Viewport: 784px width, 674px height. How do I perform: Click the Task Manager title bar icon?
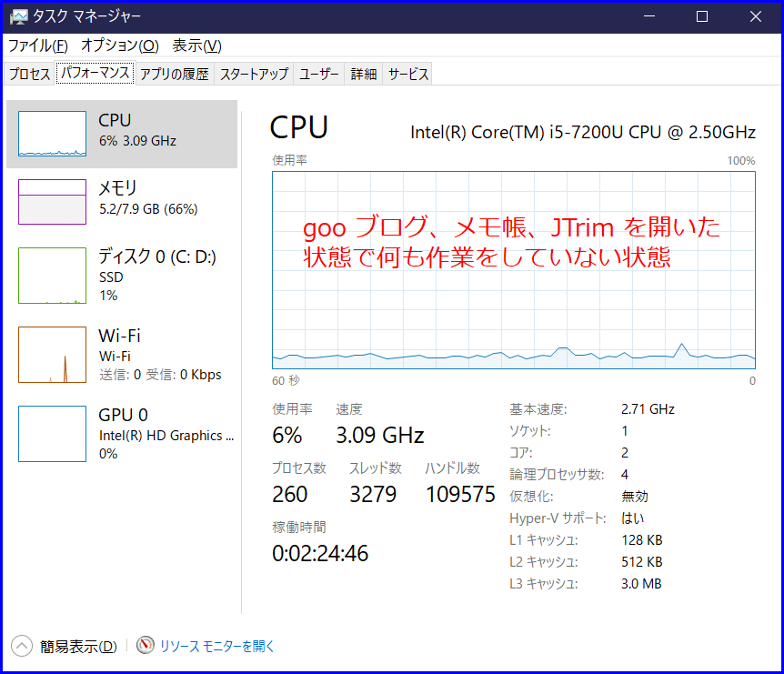pyautogui.click(x=18, y=17)
